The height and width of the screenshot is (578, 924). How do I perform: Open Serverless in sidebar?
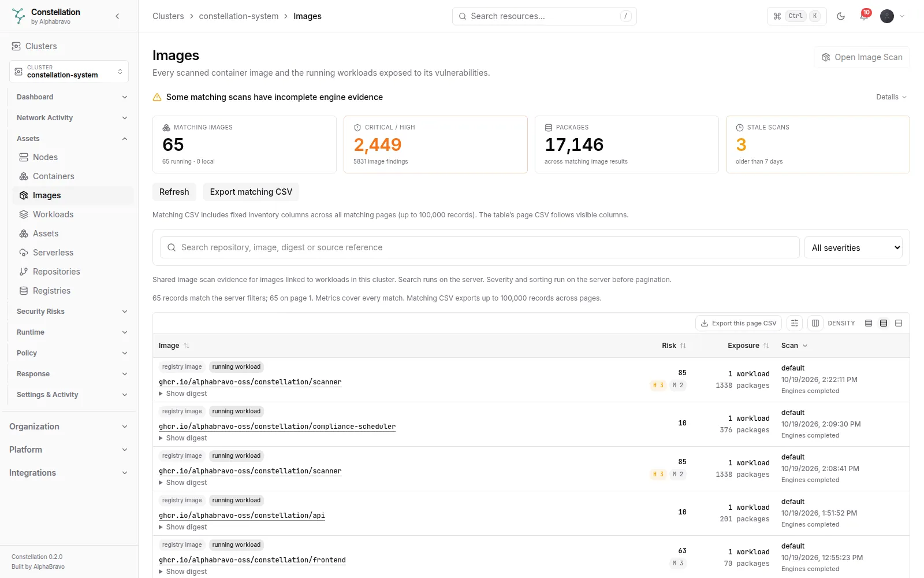(x=73, y=253)
